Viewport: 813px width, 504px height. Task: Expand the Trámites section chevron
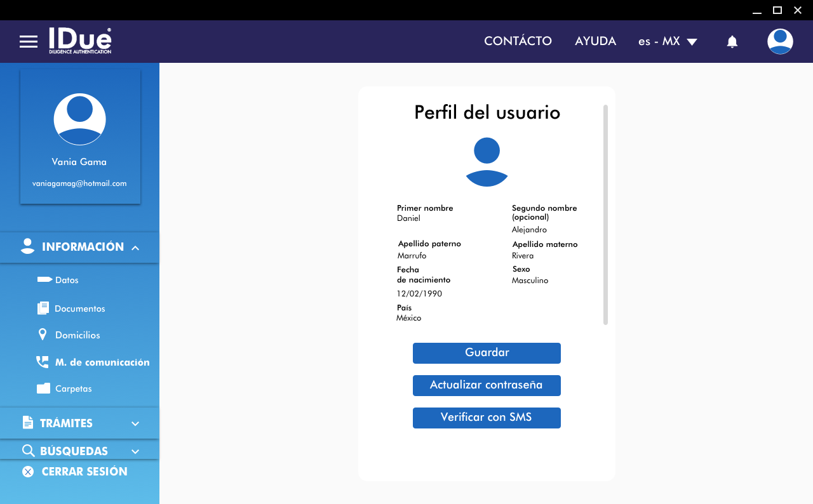(x=135, y=423)
